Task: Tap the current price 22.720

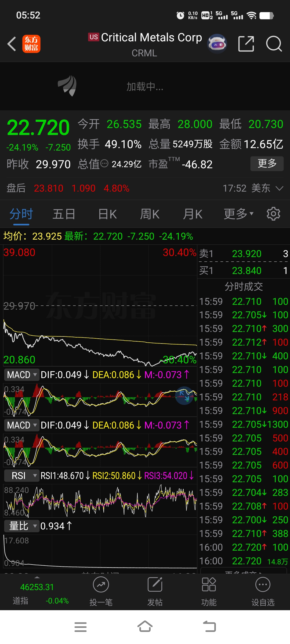Action: pos(38,127)
